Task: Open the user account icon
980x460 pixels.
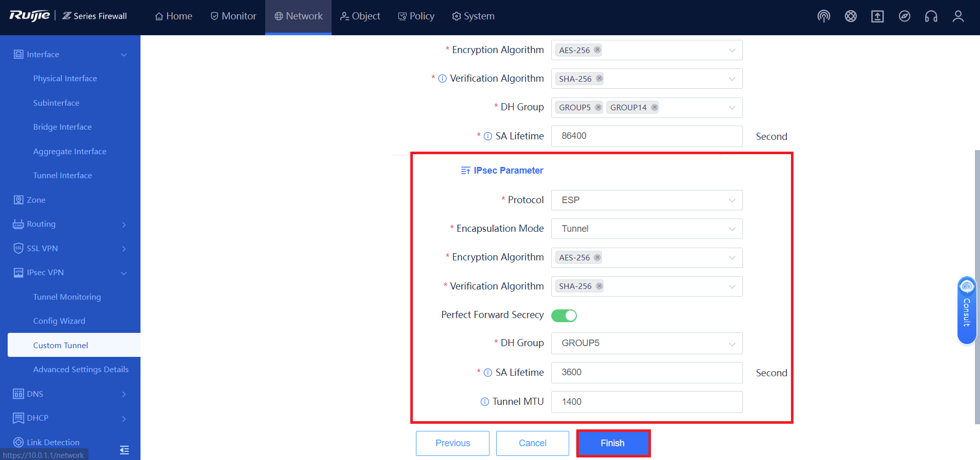Action: pyautogui.click(x=958, y=16)
